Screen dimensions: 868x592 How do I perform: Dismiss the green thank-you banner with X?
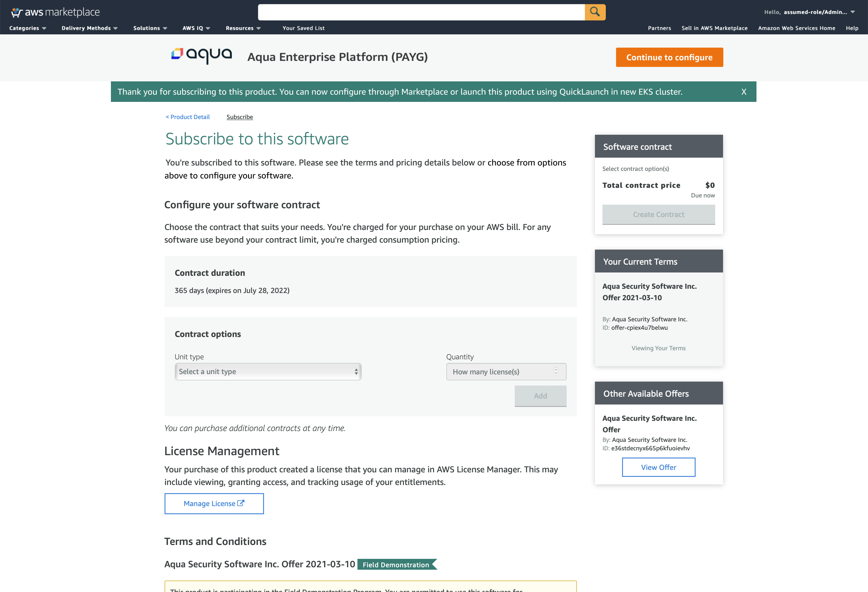[x=744, y=92]
